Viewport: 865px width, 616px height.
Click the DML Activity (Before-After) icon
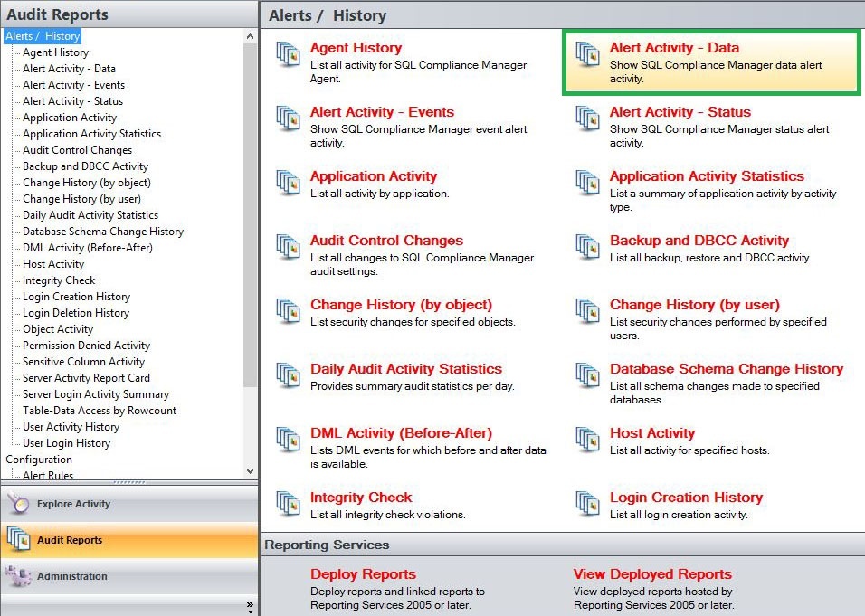coord(289,439)
